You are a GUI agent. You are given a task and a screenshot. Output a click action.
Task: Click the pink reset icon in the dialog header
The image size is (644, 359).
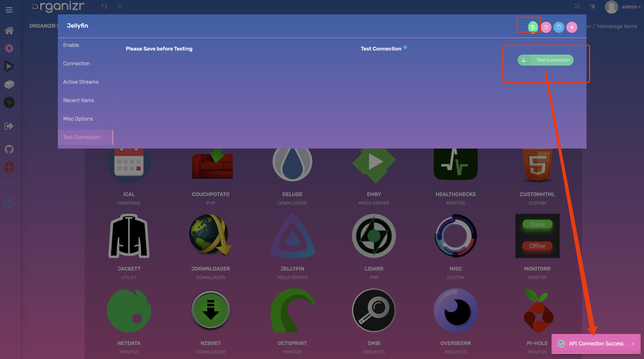546,27
